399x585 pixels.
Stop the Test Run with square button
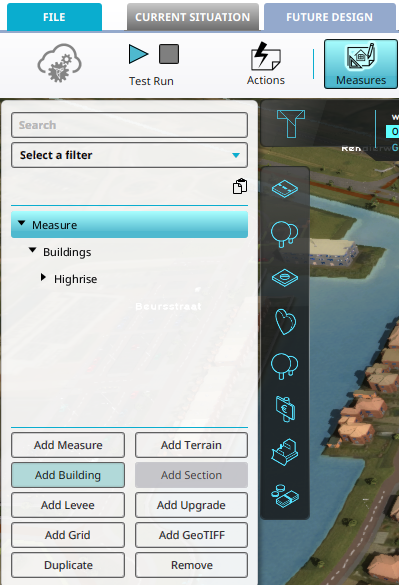169,54
